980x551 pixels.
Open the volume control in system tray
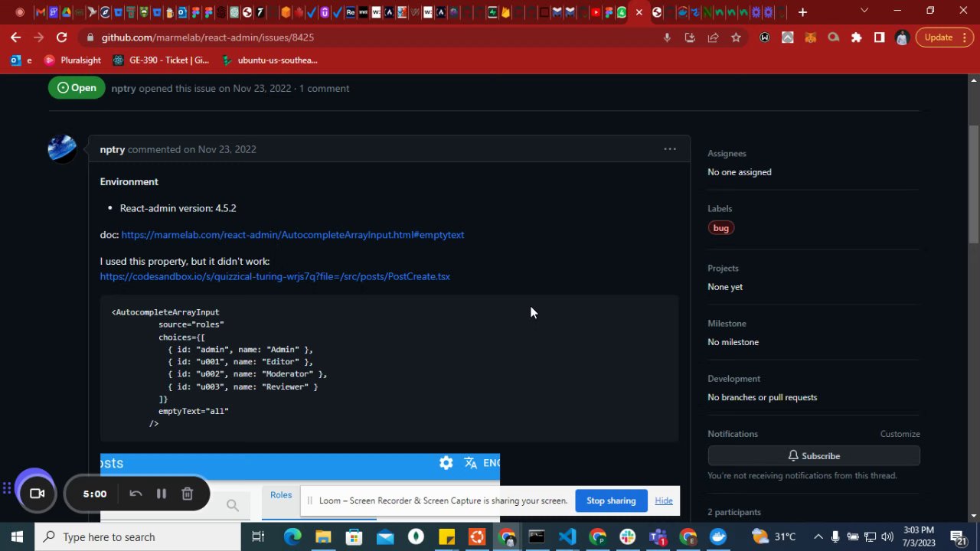pos(887,537)
